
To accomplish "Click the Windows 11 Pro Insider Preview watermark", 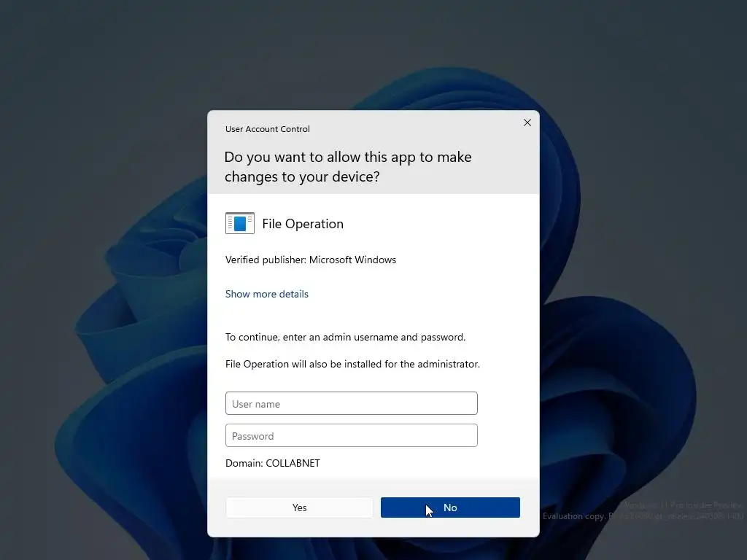I will point(683,505).
